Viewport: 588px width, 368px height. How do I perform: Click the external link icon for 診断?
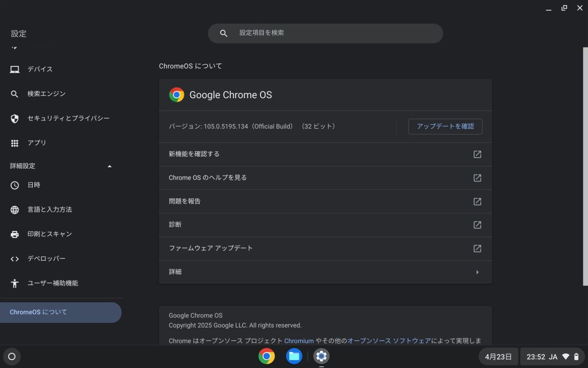[477, 225]
